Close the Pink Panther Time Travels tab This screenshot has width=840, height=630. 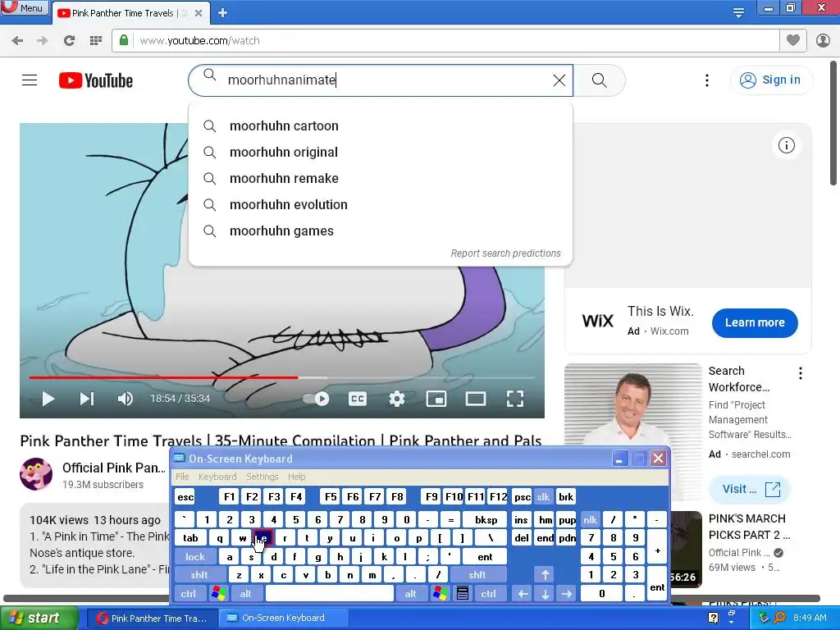(199, 13)
